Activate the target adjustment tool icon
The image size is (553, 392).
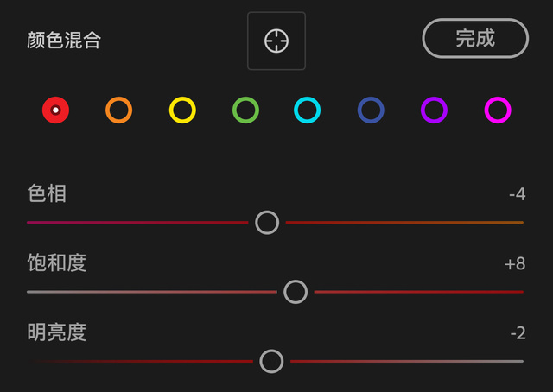pos(276,41)
